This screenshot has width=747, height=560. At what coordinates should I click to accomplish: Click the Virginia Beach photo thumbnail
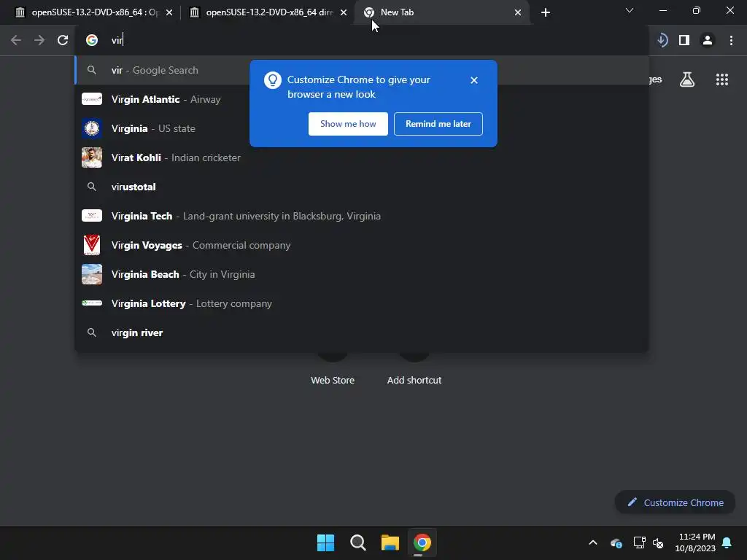tap(92, 274)
